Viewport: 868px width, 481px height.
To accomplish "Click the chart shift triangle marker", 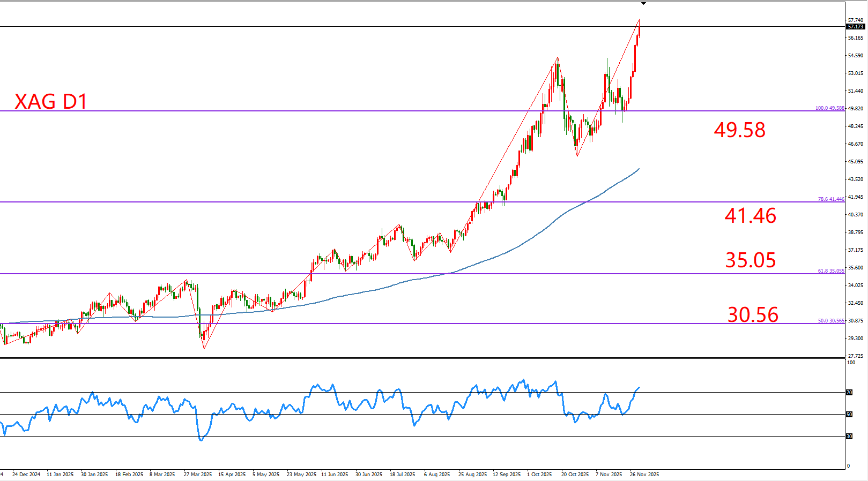I will (643, 3).
